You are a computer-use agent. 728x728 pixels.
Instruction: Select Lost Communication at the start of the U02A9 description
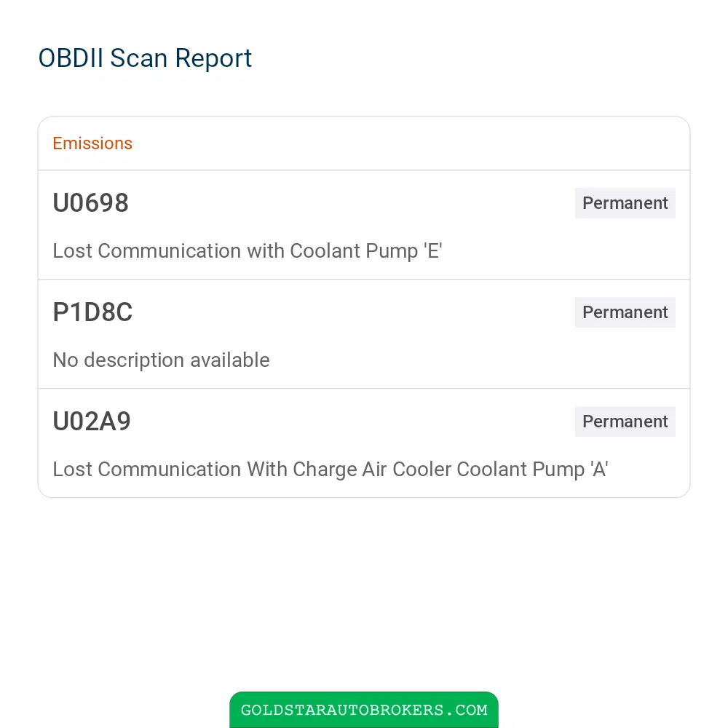147,470
